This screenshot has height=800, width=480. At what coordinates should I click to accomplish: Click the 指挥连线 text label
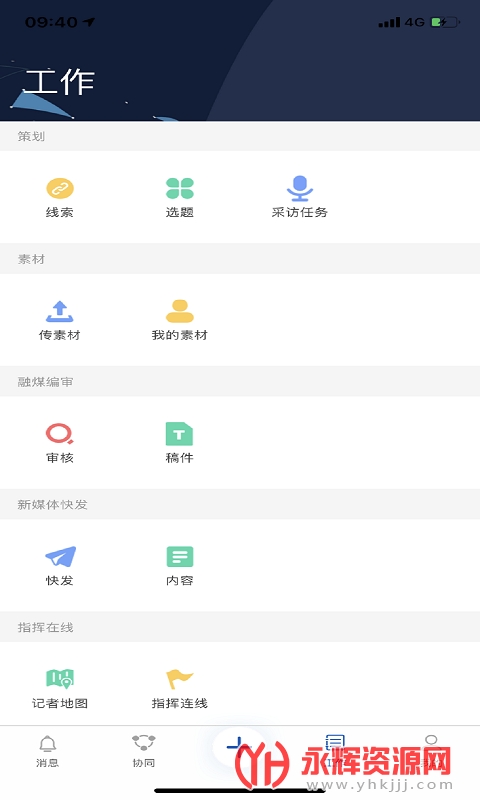tap(180, 703)
